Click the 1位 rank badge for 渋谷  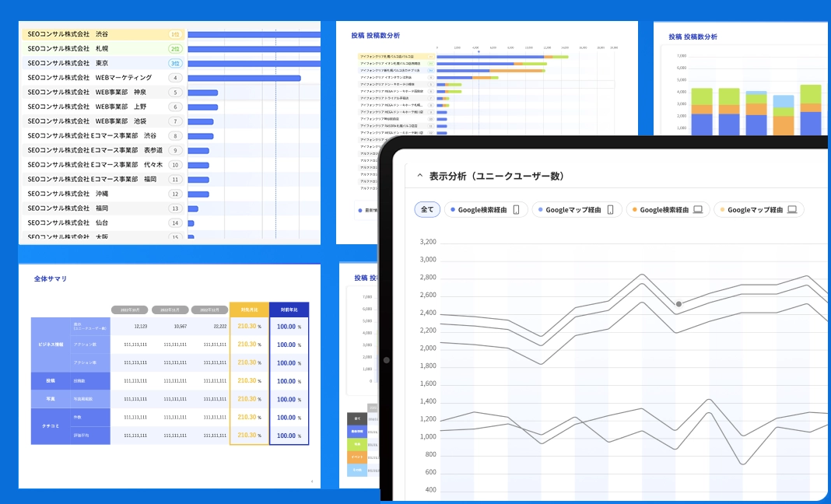(x=175, y=34)
